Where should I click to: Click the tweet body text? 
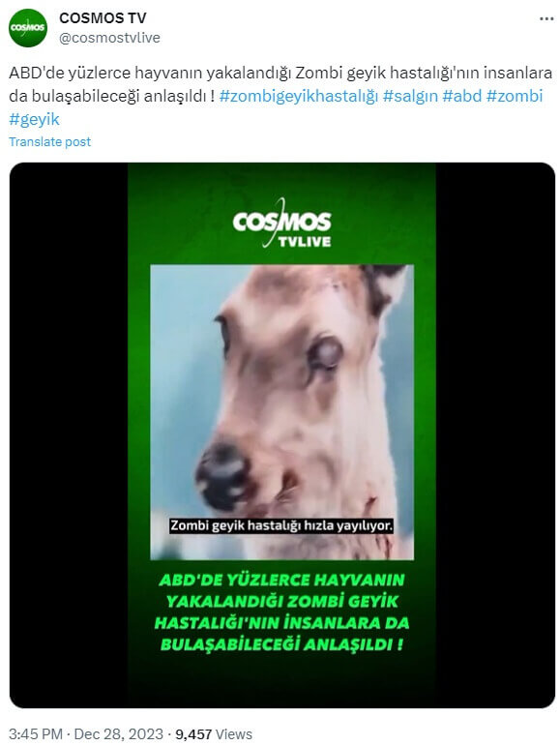click(x=280, y=96)
